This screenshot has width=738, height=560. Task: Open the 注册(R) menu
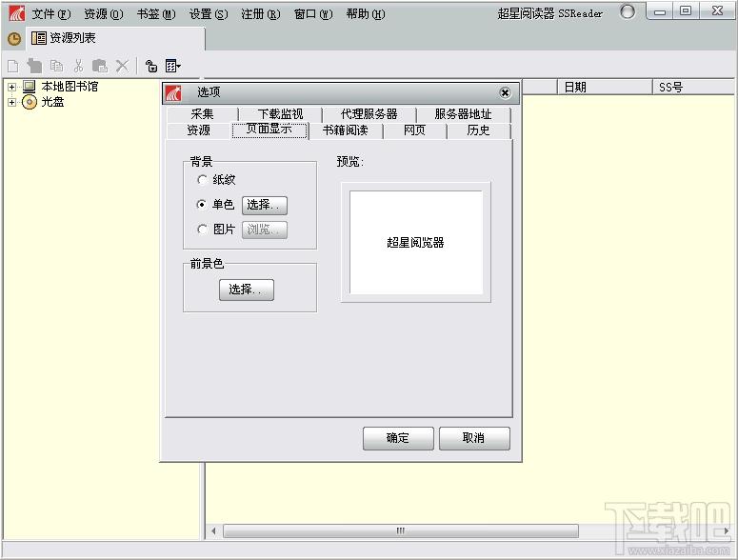point(261,14)
